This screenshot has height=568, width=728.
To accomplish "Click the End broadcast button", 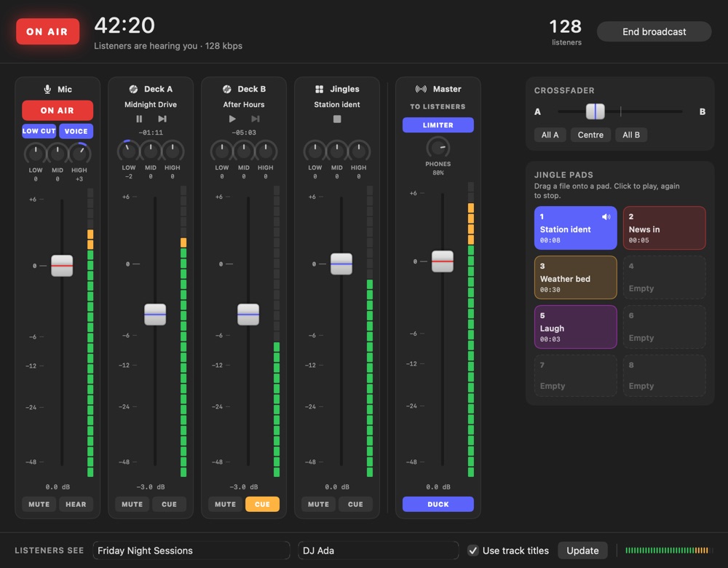I will (x=654, y=31).
